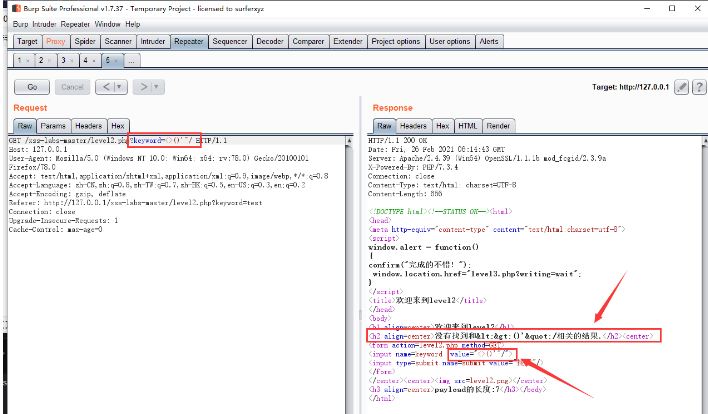Click the Burp Suite title bar icon

tap(17, 9)
